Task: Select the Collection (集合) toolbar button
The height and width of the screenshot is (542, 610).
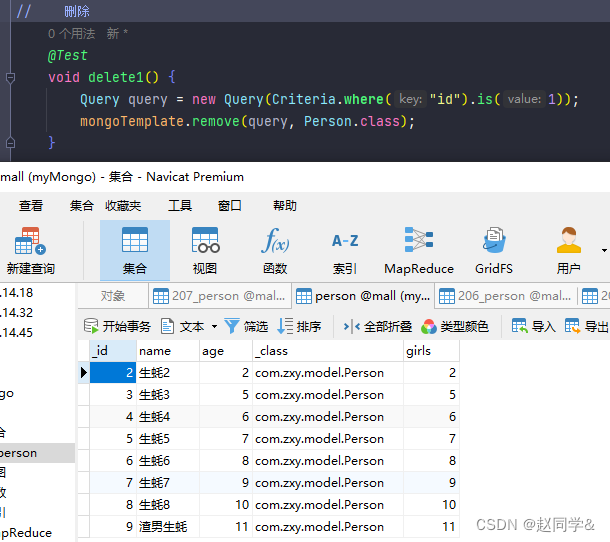Action: 135,251
